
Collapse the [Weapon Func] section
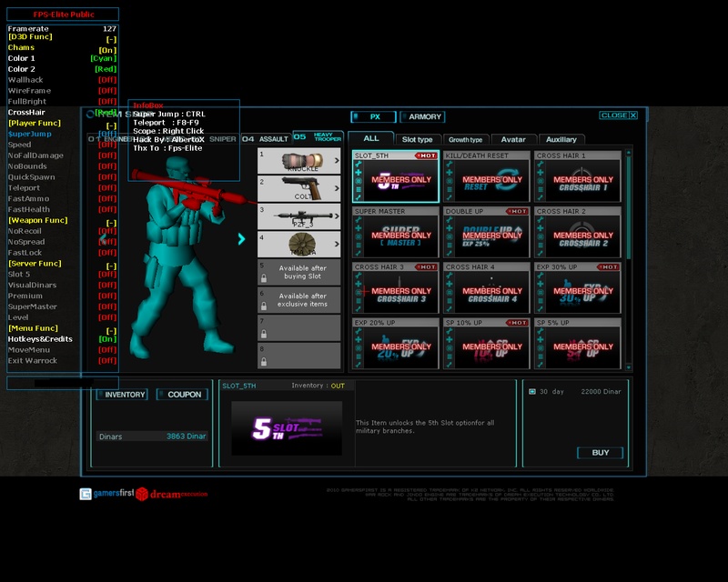pos(111,223)
